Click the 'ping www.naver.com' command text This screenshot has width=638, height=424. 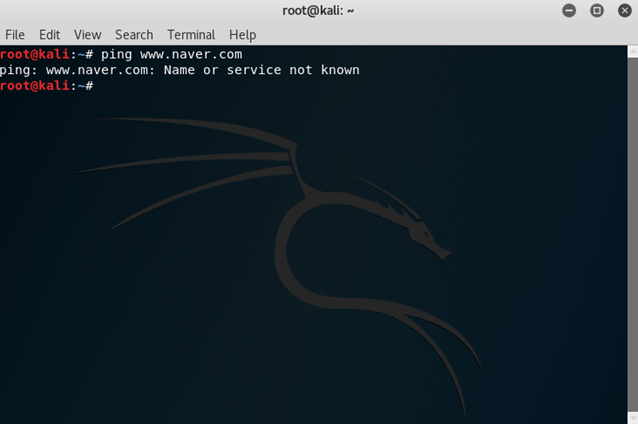(171, 55)
